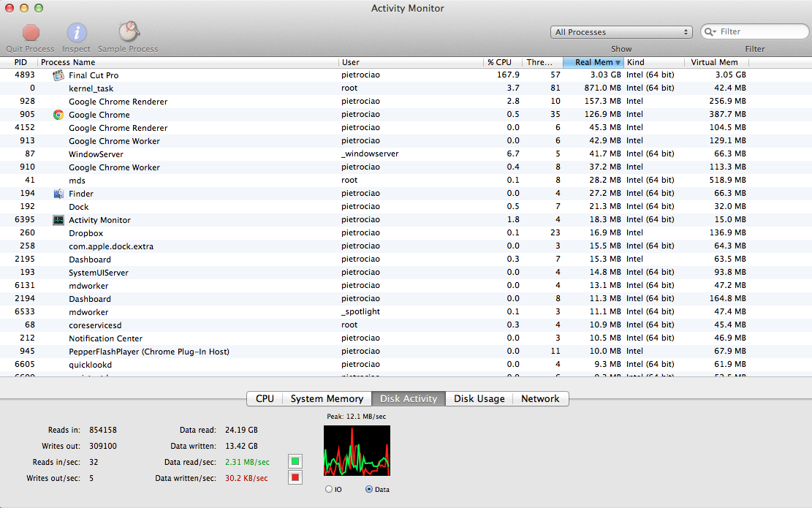The width and height of the screenshot is (812, 508).
Task: Select Dashboard process with PID 2194
Action: tap(406, 299)
